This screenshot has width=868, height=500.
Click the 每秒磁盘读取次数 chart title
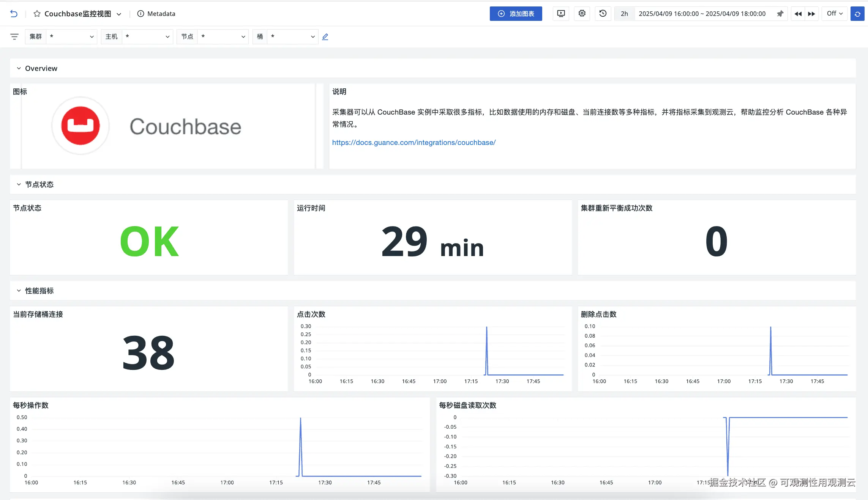(467, 405)
